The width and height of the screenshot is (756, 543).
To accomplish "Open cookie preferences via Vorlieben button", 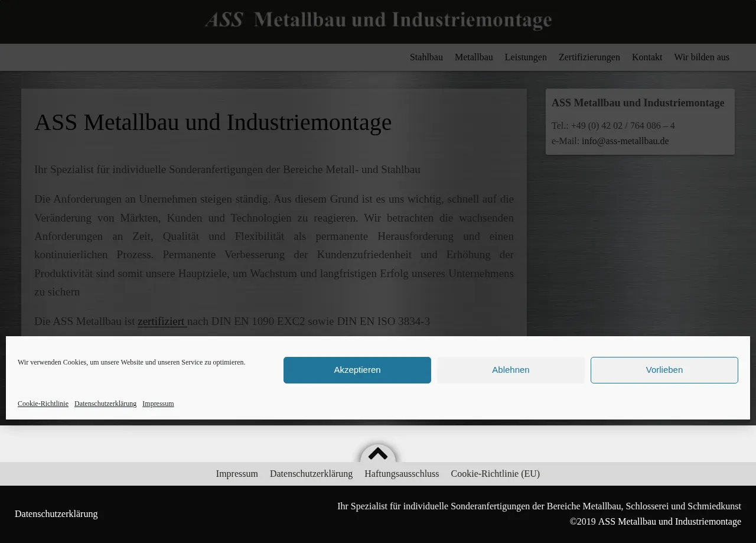I will tap(664, 370).
